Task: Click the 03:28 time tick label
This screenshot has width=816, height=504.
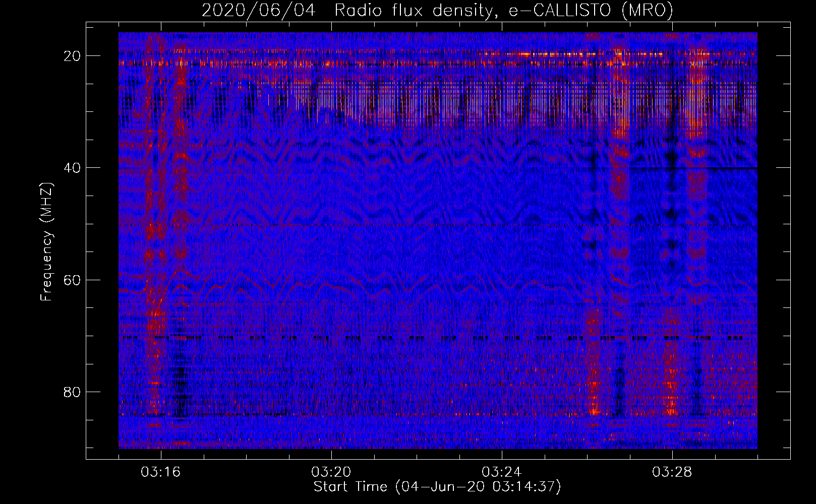Action: pos(672,472)
